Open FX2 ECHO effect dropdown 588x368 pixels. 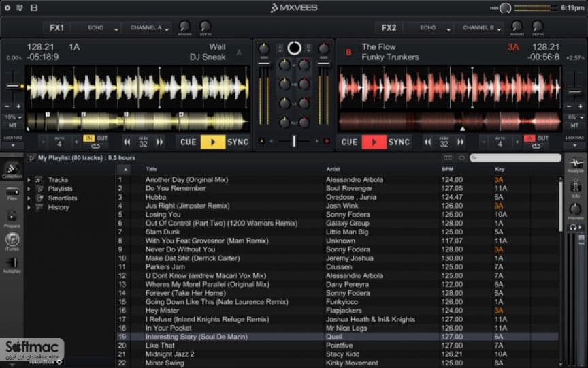point(429,27)
